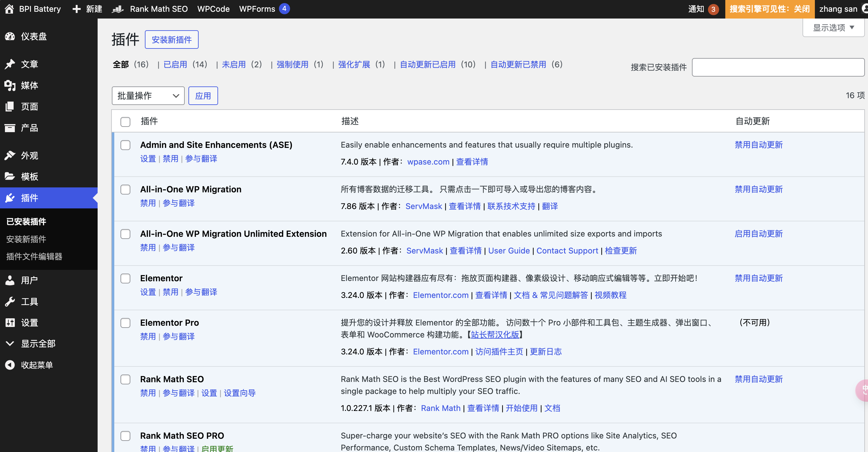Image resolution: width=868 pixels, height=452 pixels.
Task: Click the 模板 folder icon
Action: (x=10, y=177)
